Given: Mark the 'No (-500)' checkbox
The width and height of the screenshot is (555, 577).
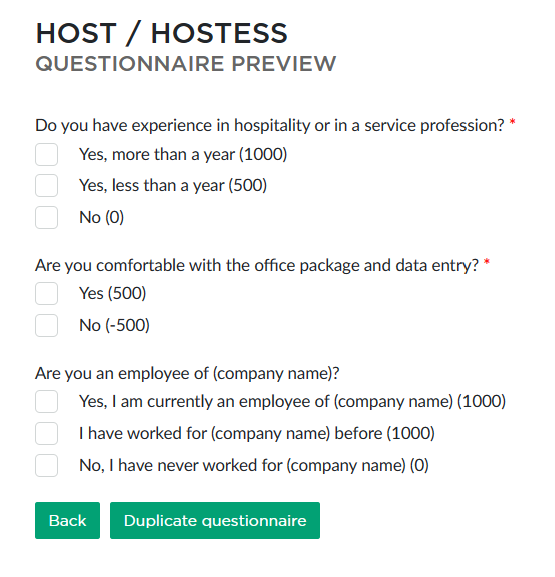Looking at the screenshot, I should (x=46, y=326).
